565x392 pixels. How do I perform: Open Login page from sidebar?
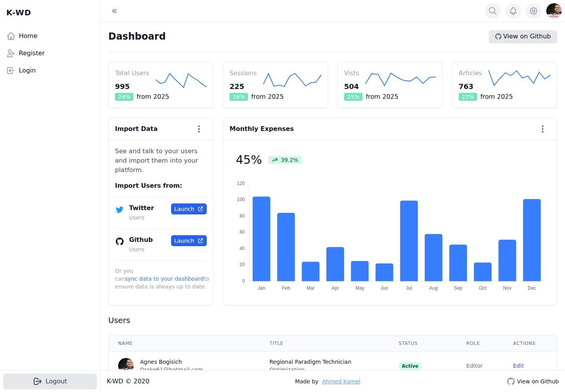[x=50, y=71]
